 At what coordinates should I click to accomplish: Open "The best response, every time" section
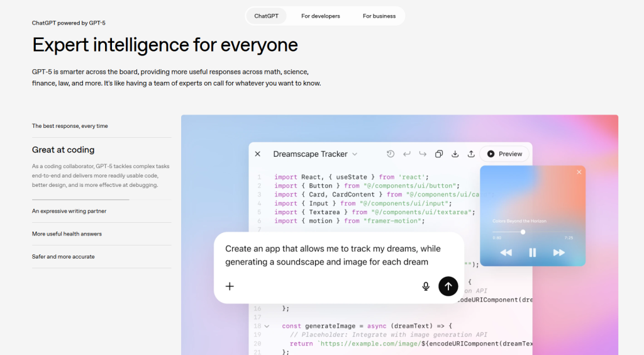70,126
